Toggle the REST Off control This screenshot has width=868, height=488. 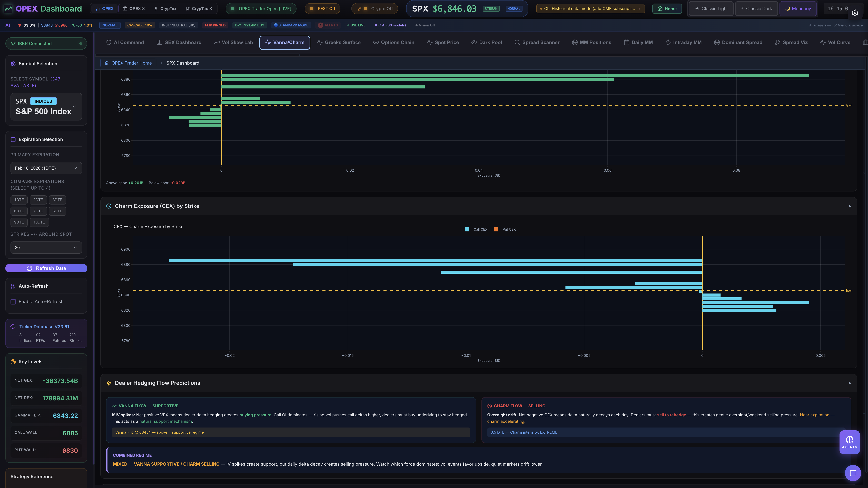(x=322, y=8)
